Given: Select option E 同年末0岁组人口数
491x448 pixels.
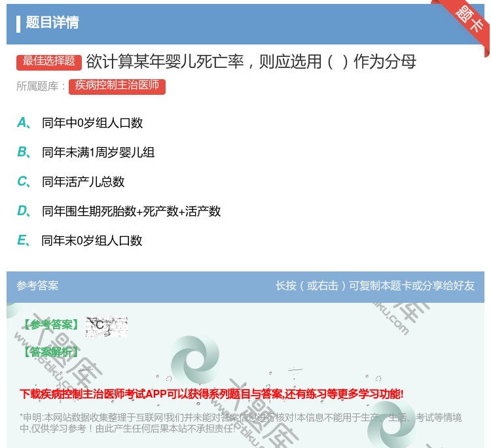Looking at the screenshot, I should (79, 241).
